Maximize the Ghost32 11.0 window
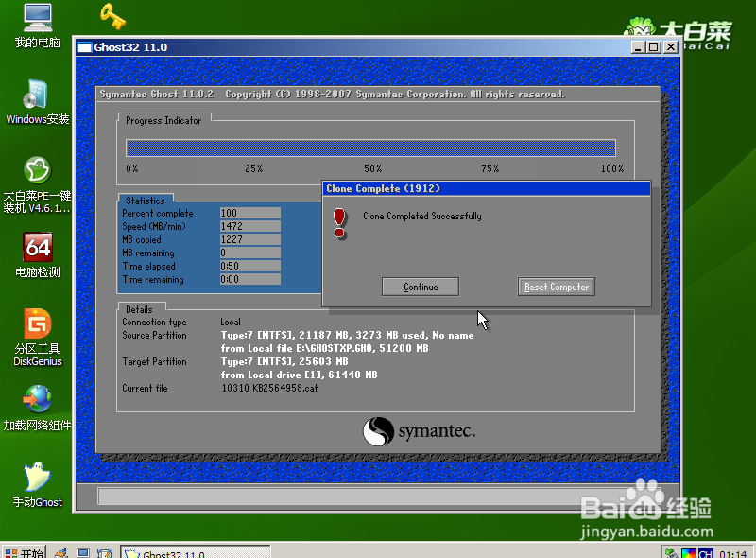Image resolution: width=756 pixels, height=558 pixels. [x=654, y=47]
